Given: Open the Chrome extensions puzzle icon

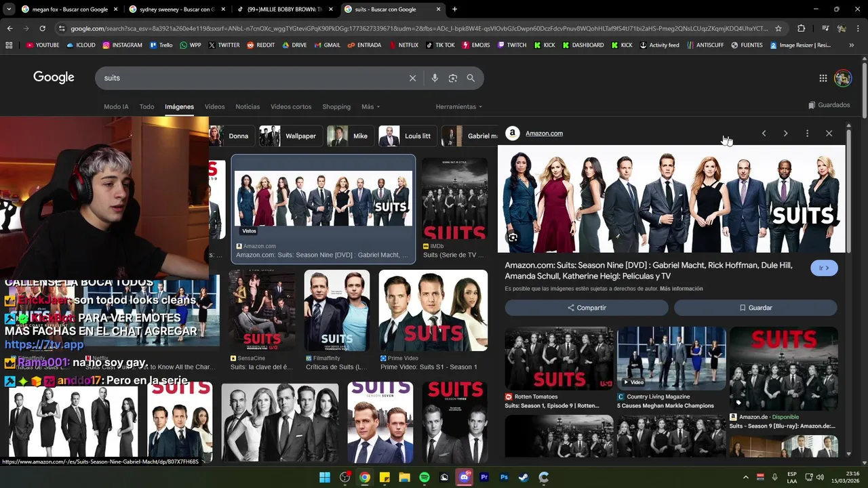Looking at the screenshot, I should coord(802,28).
